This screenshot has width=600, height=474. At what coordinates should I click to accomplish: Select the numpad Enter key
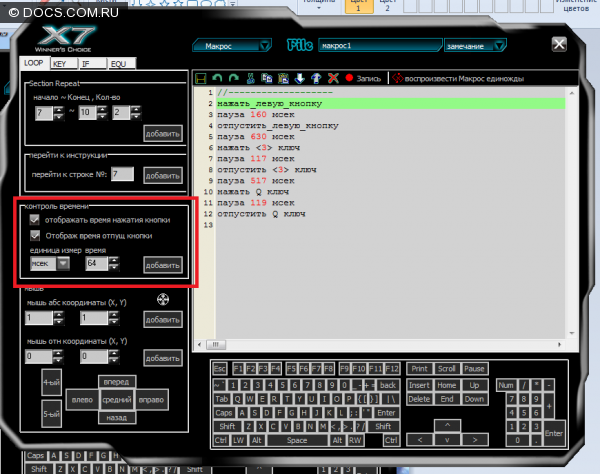(x=554, y=433)
